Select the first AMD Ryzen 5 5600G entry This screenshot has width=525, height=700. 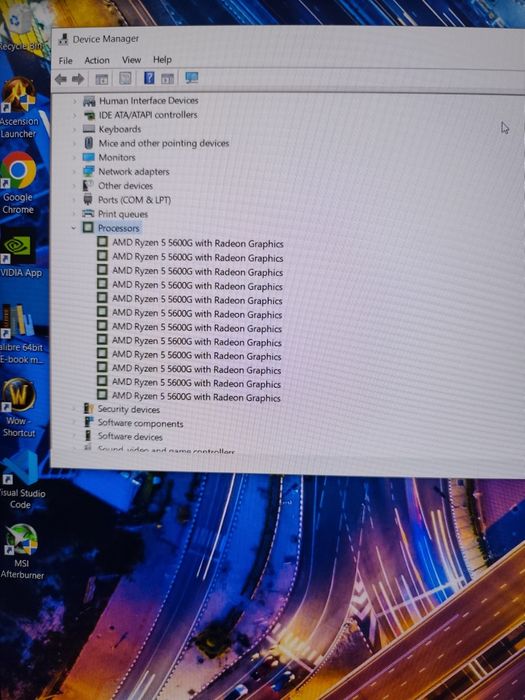click(x=198, y=243)
